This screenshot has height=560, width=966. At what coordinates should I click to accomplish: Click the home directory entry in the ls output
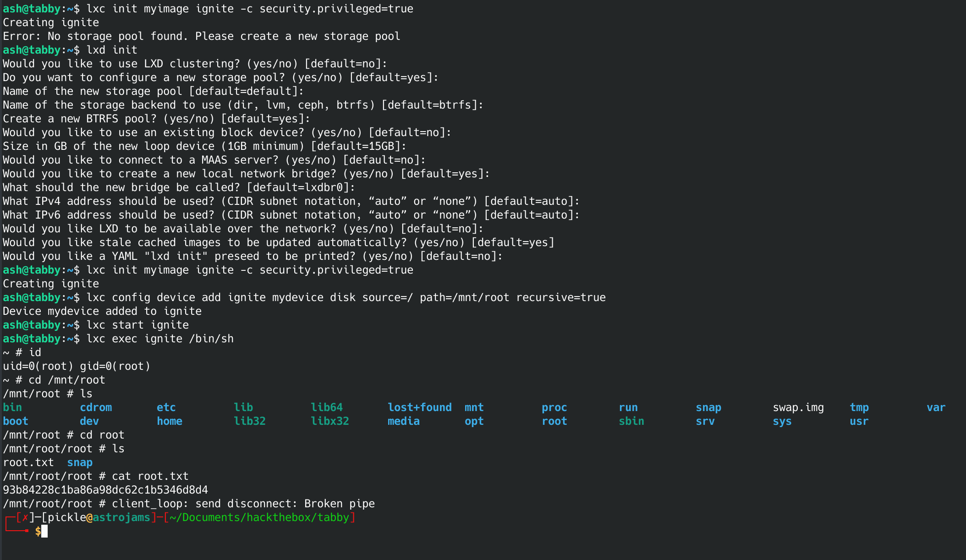[169, 421]
